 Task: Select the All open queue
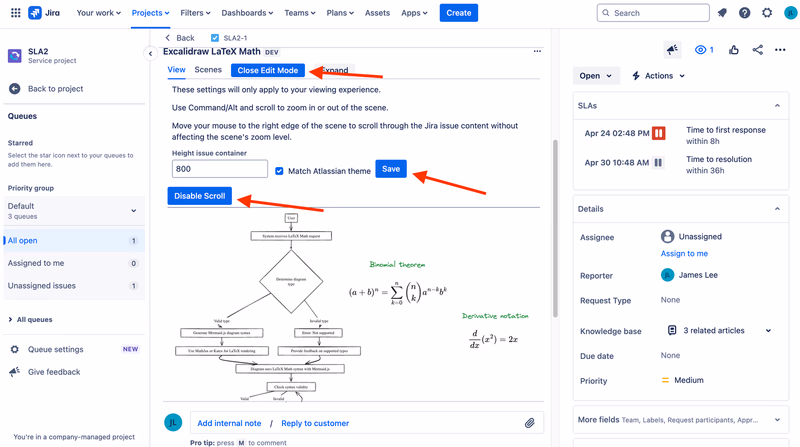73,240
